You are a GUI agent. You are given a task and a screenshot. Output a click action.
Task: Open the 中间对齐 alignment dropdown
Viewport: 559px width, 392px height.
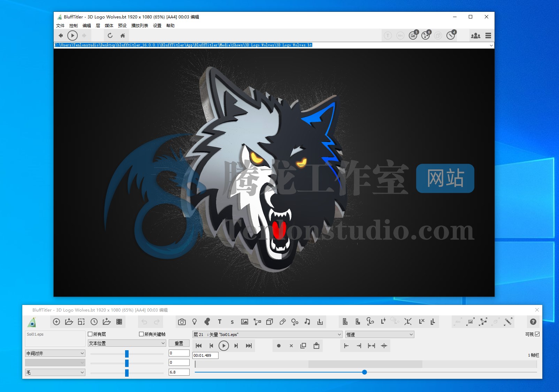(x=55, y=353)
